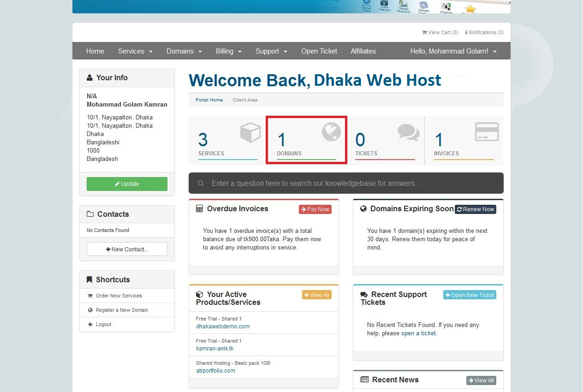The width and height of the screenshot is (583, 392).
Task: Click the green Update button
Action: [127, 184]
